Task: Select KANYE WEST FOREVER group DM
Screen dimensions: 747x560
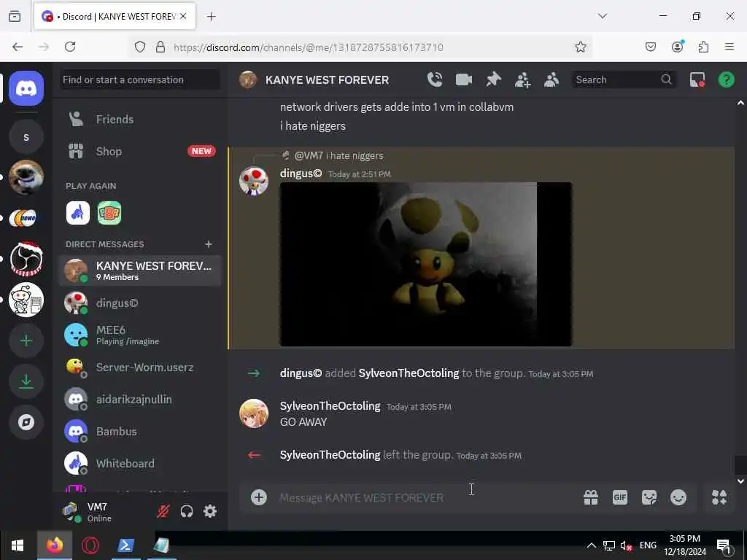Action: point(139,271)
